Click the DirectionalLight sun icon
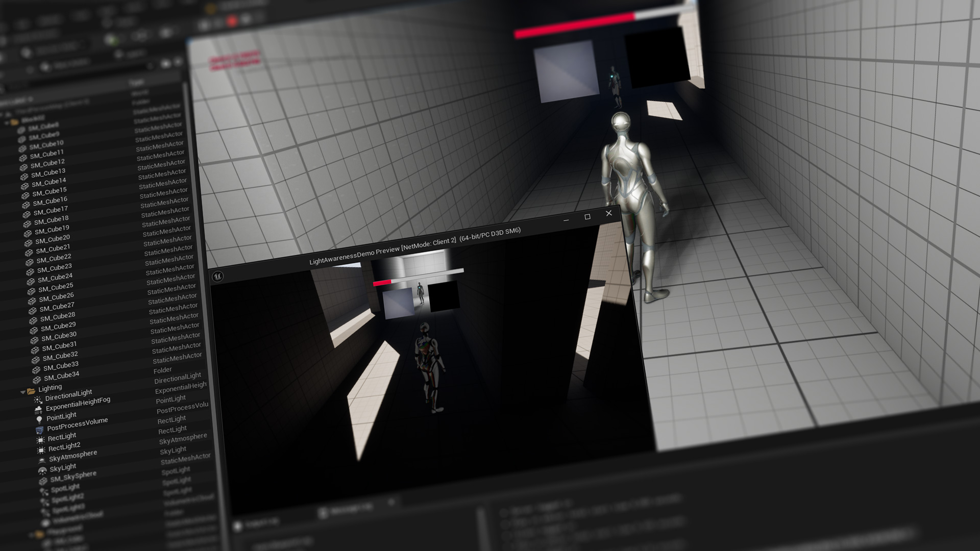The height and width of the screenshot is (551, 980). (38, 400)
